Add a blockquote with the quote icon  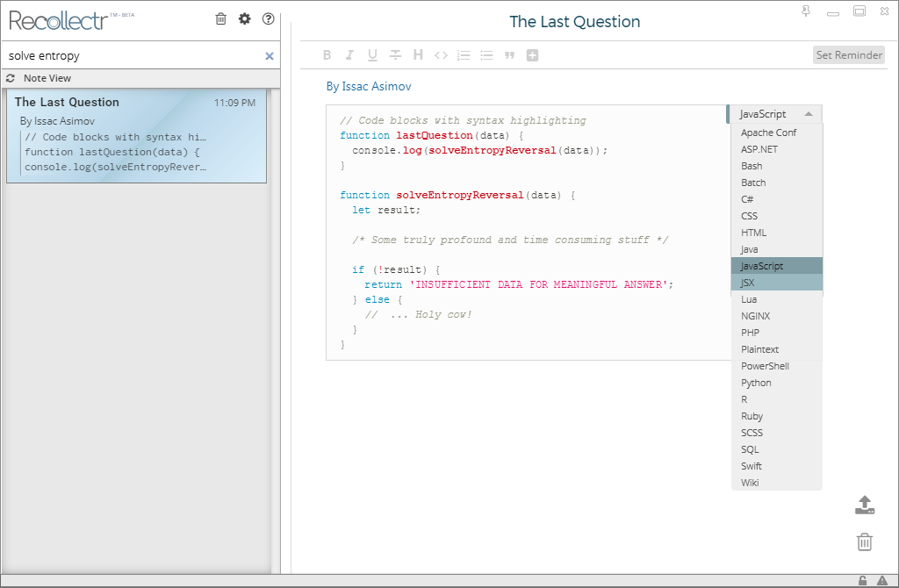click(509, 55)
